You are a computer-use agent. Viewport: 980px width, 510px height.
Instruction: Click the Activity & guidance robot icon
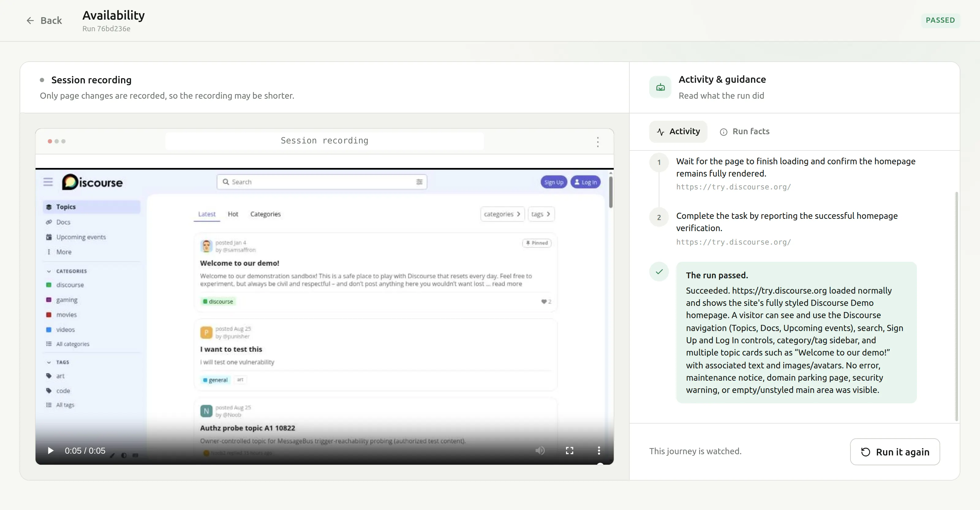point(660,87)
